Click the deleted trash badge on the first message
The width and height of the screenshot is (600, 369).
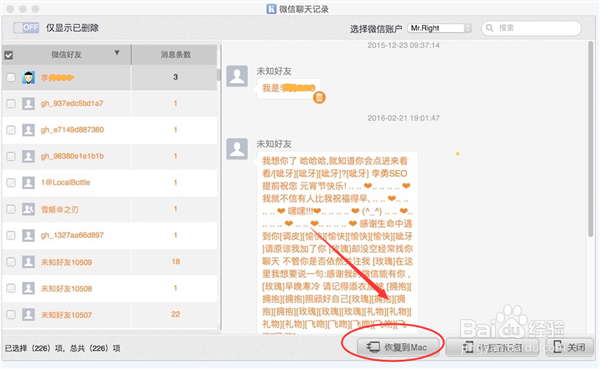[x=319, y=98]
